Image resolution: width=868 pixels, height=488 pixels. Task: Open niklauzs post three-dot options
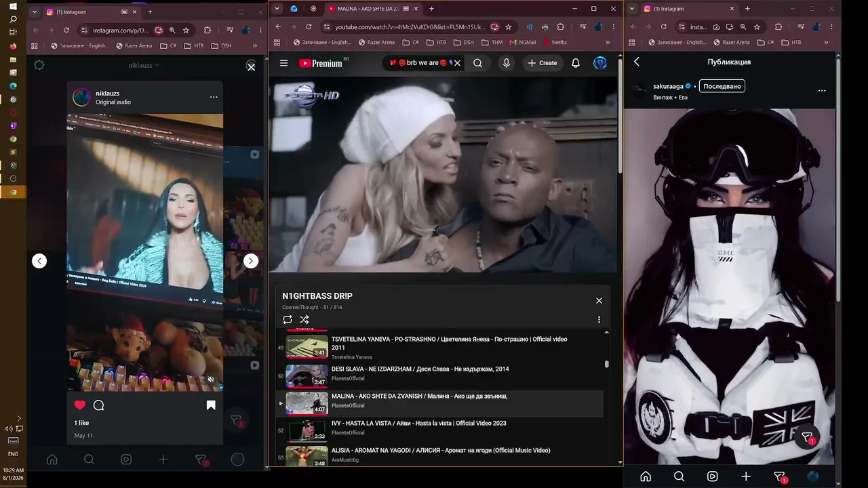point(214,97)
